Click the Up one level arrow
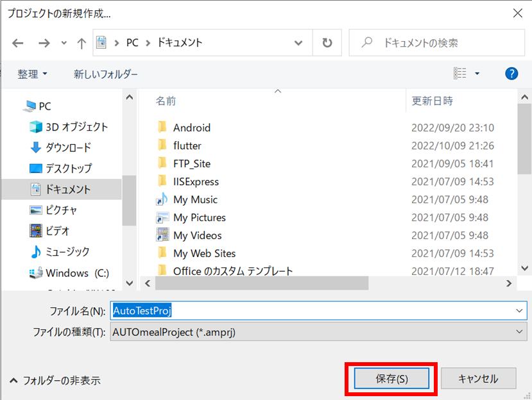 click(82, 43)
